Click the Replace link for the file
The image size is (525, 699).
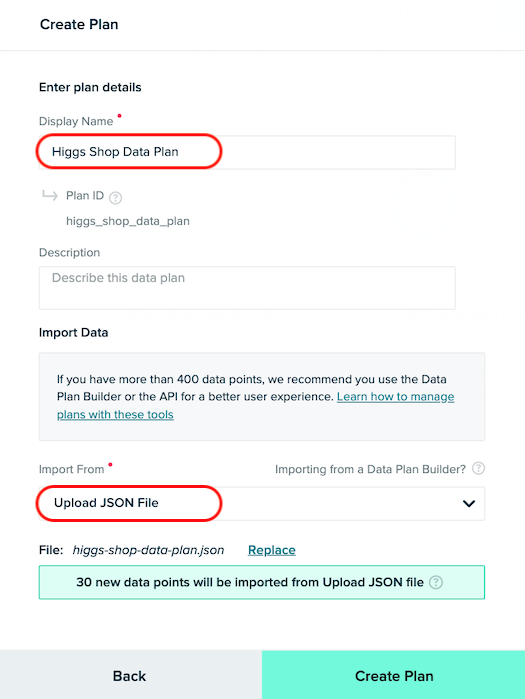(x=272, y=550)
